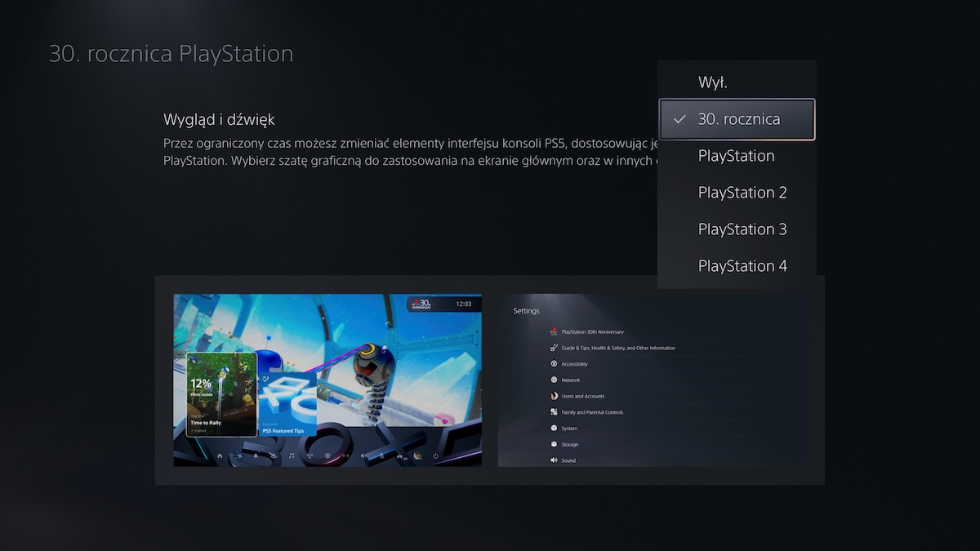Click the home icon in the PS5 control bar
The image size is (980, 551).
220,455
